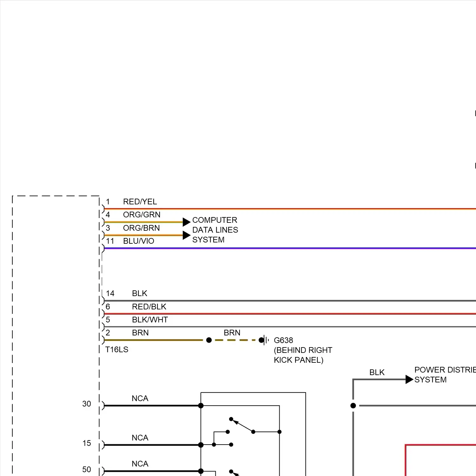Click the BLK/WHT wire label
Image resolution: width=476 pixels, height=476 pixels.
[x=150, y=320]
